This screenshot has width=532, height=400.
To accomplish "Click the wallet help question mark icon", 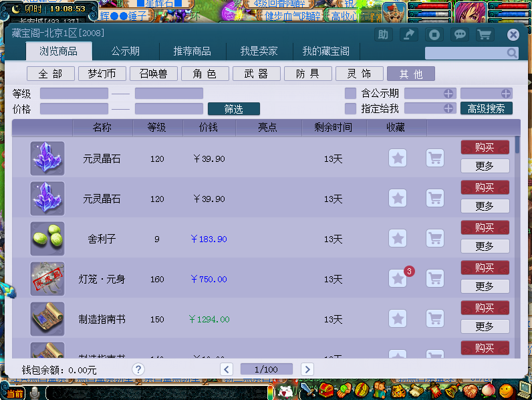I will (x=138, y=369).
